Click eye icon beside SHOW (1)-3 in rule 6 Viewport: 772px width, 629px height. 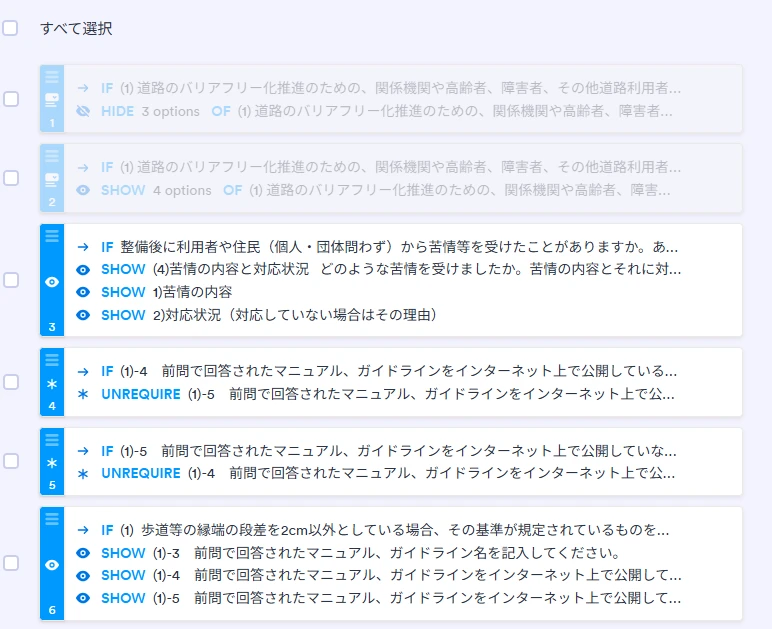click(83, 553)
